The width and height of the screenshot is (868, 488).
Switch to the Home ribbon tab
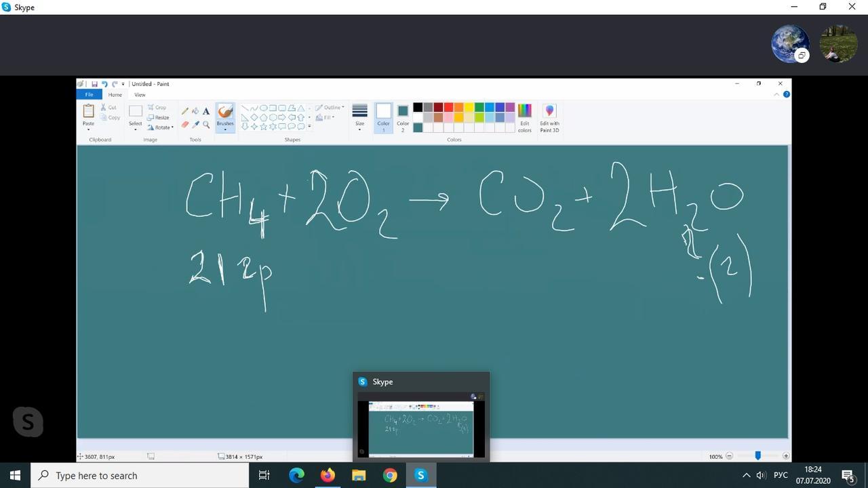coord(115,94)
